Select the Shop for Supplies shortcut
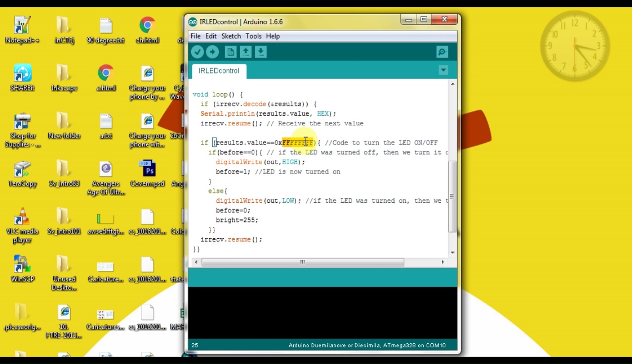Screen dimensions: 632x364 (22, 130)
